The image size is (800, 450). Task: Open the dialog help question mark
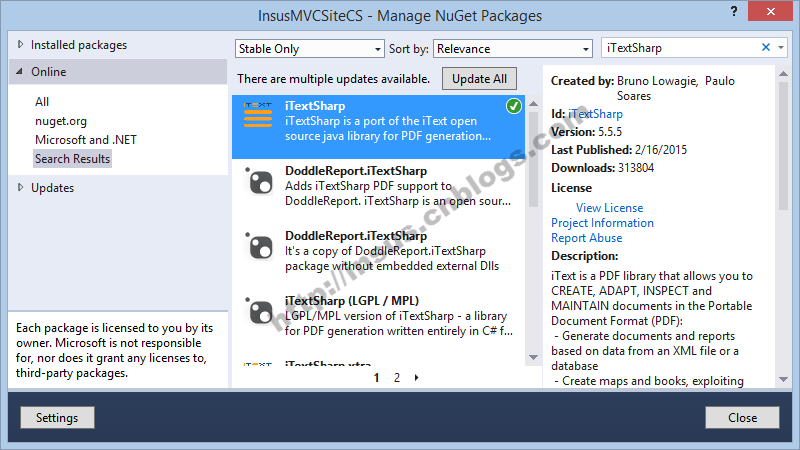coord(734,12)
